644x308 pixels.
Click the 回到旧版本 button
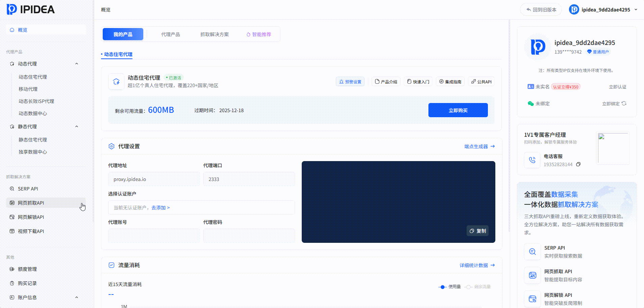click(x=541, y=9)
